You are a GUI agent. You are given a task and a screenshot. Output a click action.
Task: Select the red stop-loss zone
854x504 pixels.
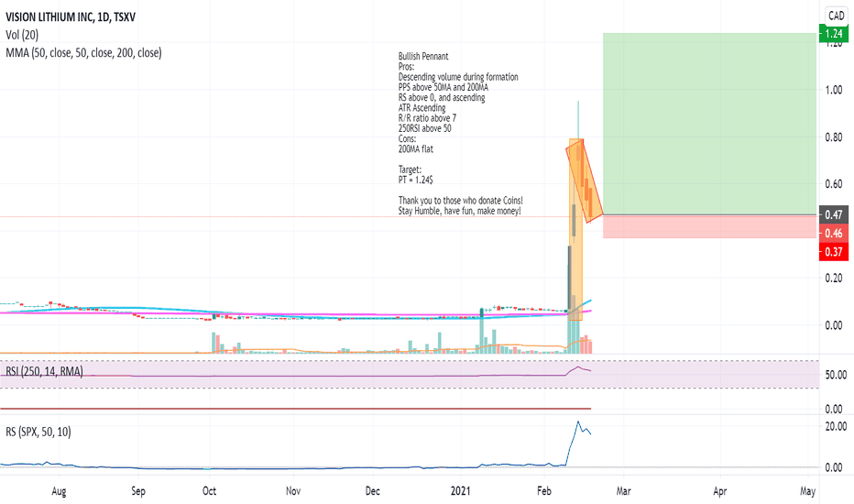coord(709,226)
